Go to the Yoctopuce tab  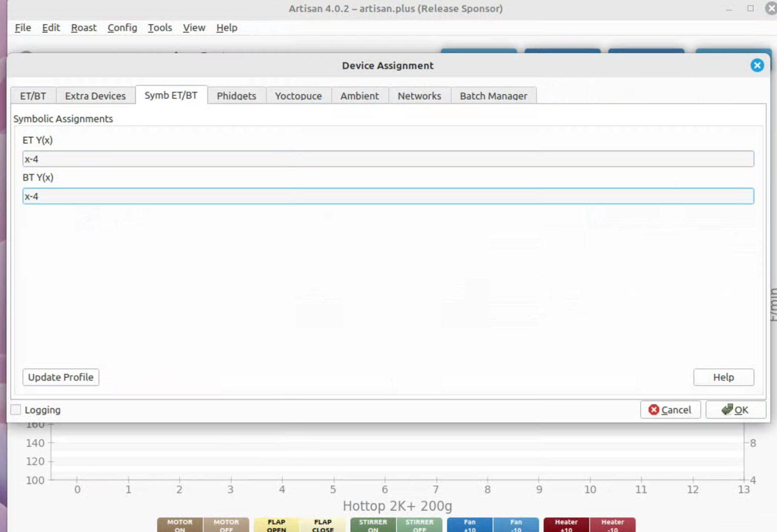(298, 96)
